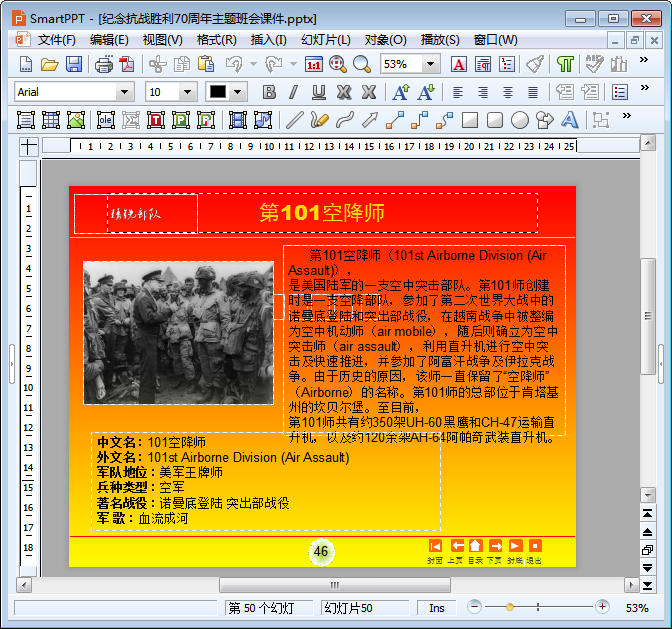This screenshot has width=672, height=629.
Task: Open the 53% zoom level dropdown
Action: click(x=430, y=64)
